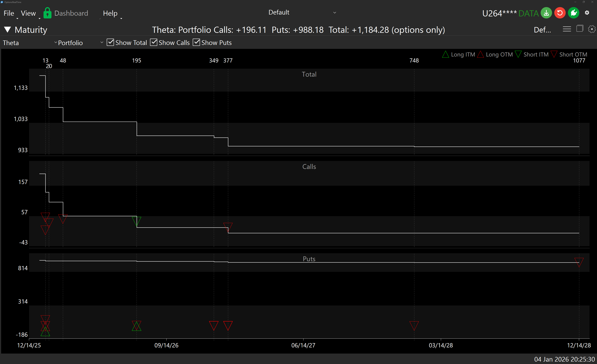The image size is (597, 364).
Task: Click the Def... layout label
Action: [542, 30]
